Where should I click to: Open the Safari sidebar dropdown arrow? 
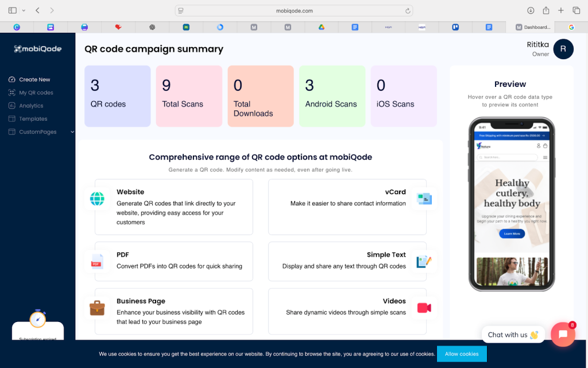[x=24, y=10]
